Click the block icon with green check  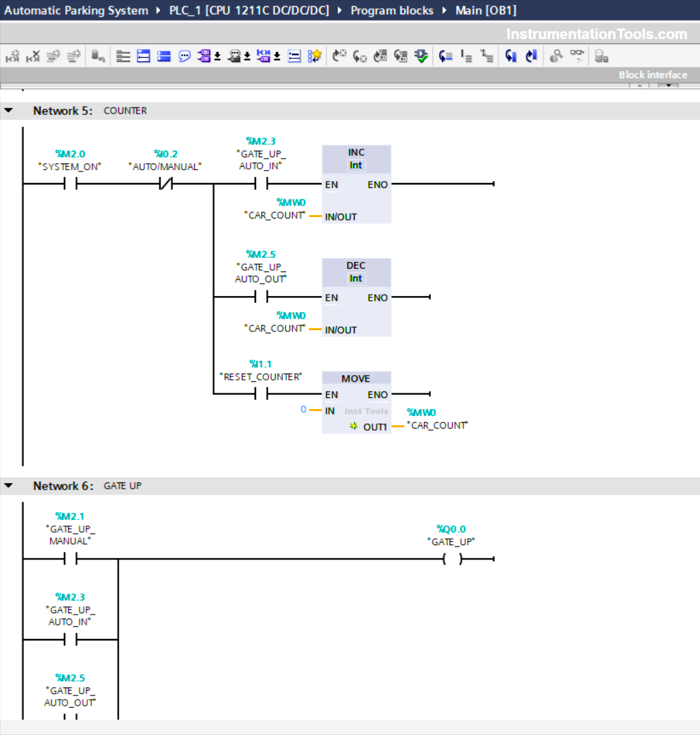[421, 56]
